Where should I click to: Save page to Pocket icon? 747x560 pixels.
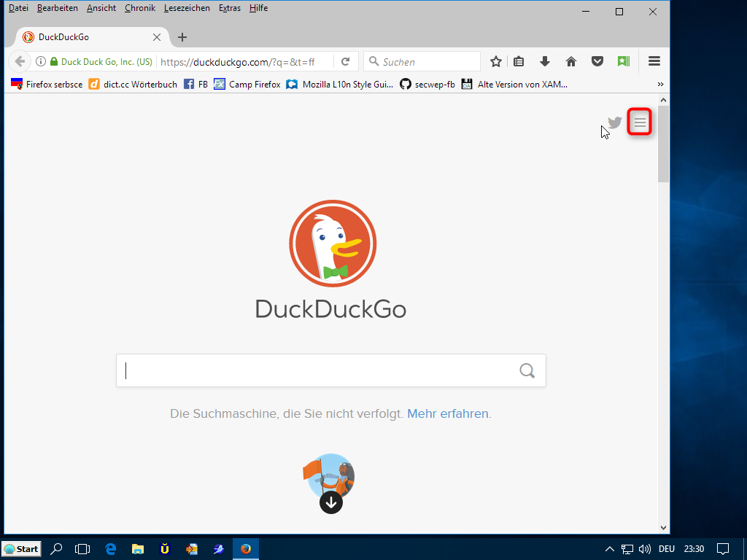(x=597, y=61)
